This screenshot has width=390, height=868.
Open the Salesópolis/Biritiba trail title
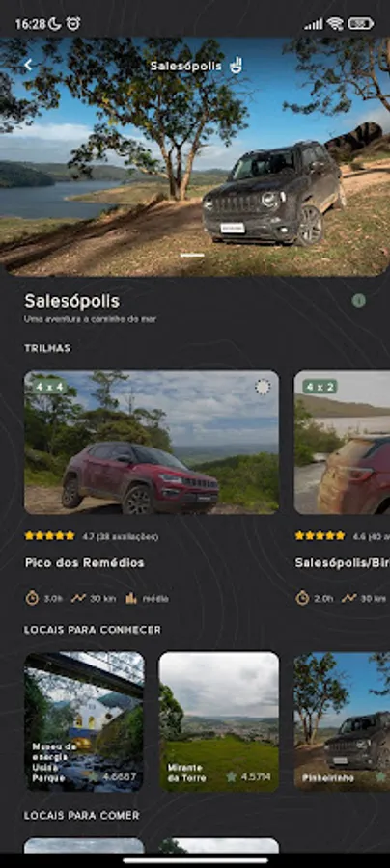(343, 562)
